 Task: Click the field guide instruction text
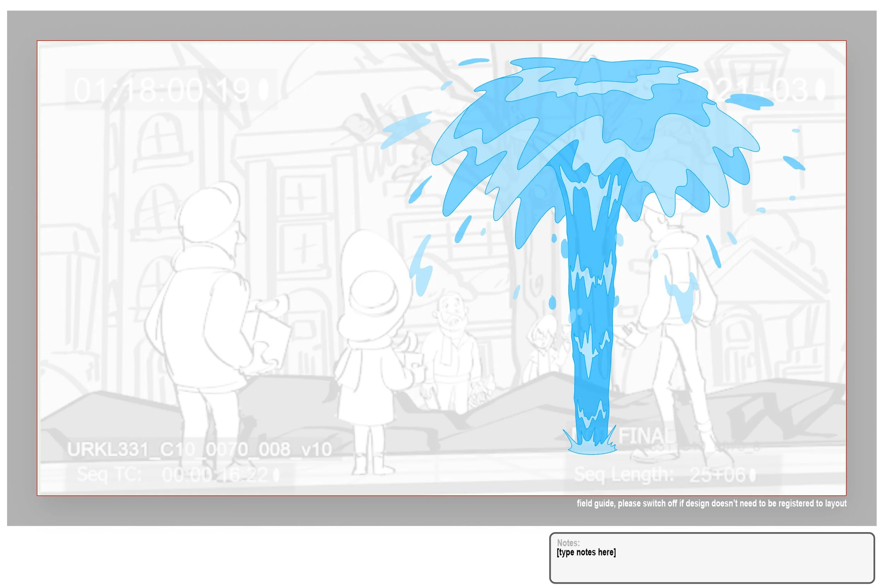tap(711, 503)
